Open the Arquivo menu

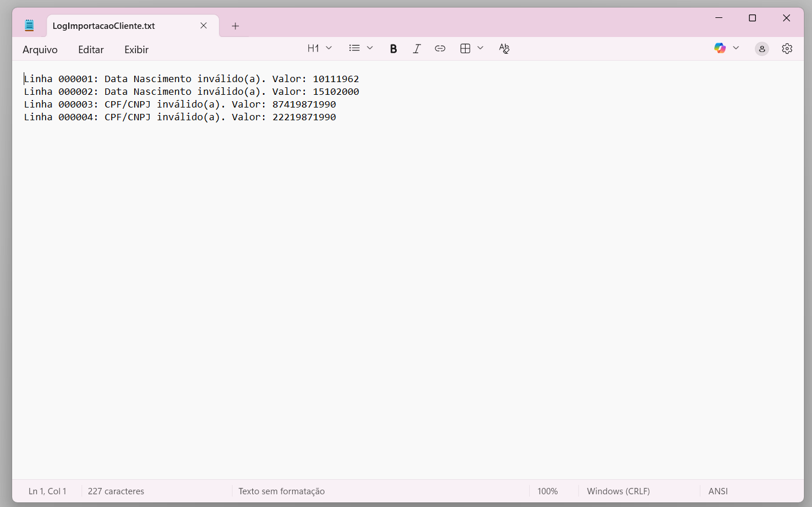click(x=40, y=50)
